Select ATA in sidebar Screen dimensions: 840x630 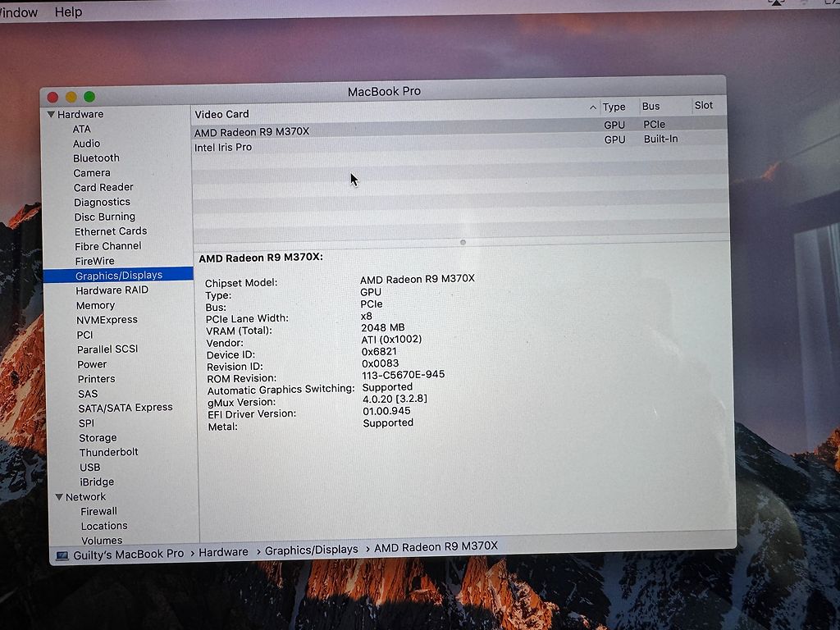tap(81, 129)
